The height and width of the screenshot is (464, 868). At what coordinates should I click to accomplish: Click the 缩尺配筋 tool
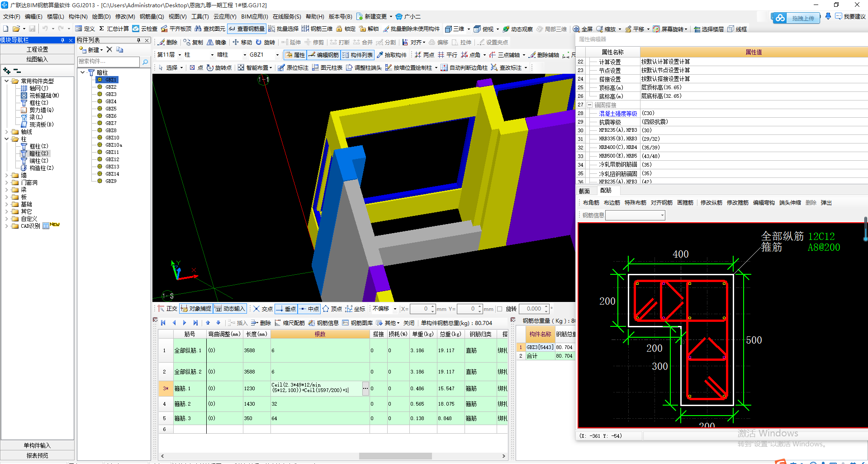289,323
